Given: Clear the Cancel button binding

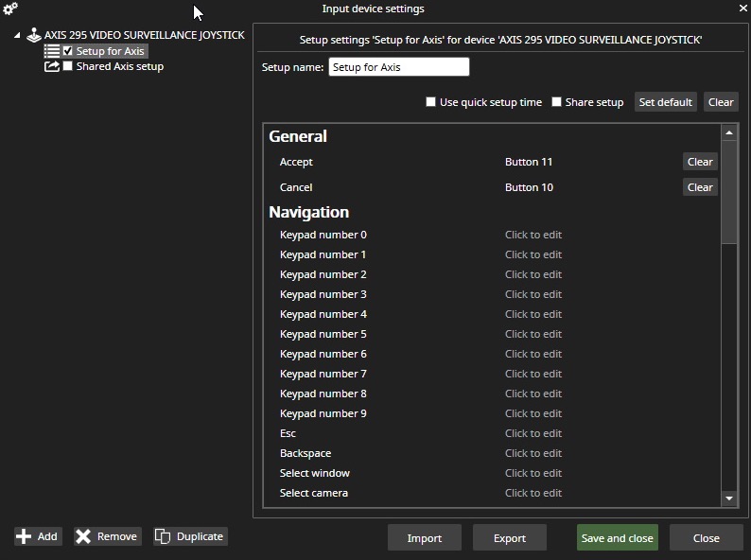Looking at the screenshot, I should tap(699, 187).
